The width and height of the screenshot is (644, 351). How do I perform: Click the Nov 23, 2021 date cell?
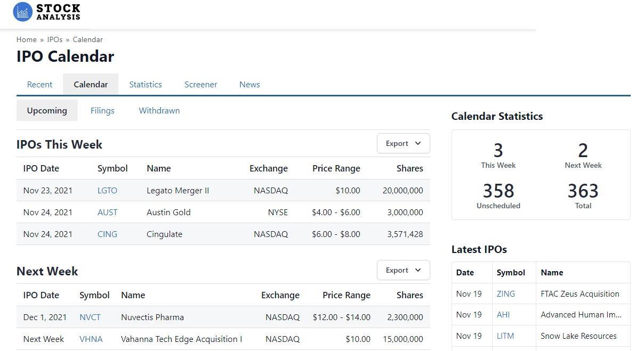click(x=48, y=190)
